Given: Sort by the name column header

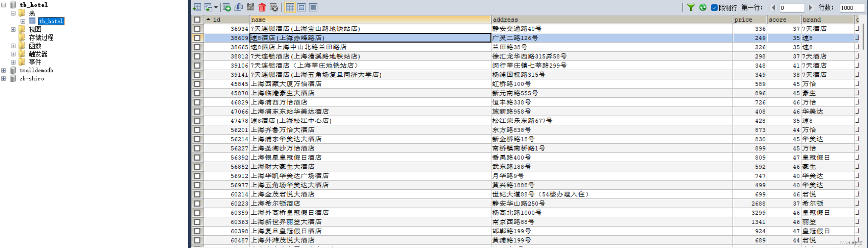Looking at the screenshot, I should tap(370, 19).
